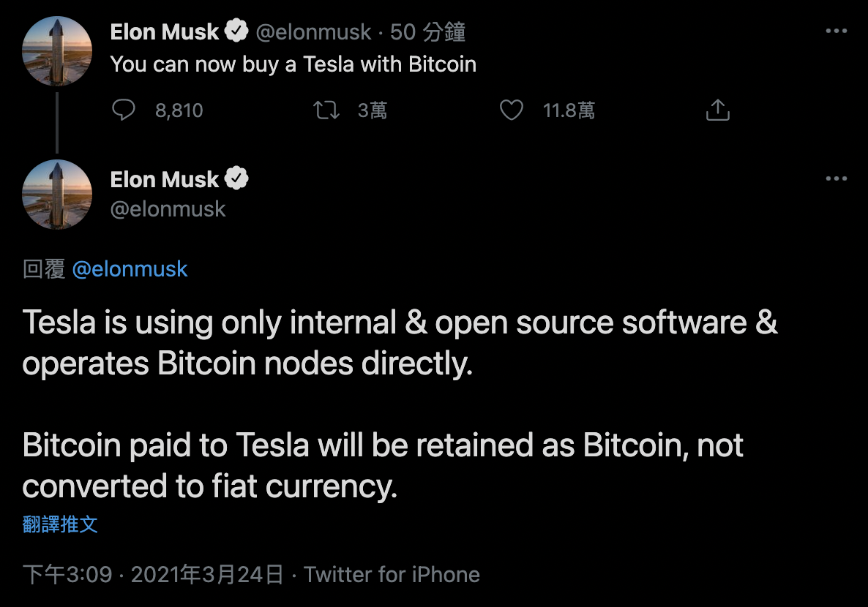Screen dimensions: 868x607
Task: Click the 'Elon Musk' name on the top tweet
Action: pos(165,31)
